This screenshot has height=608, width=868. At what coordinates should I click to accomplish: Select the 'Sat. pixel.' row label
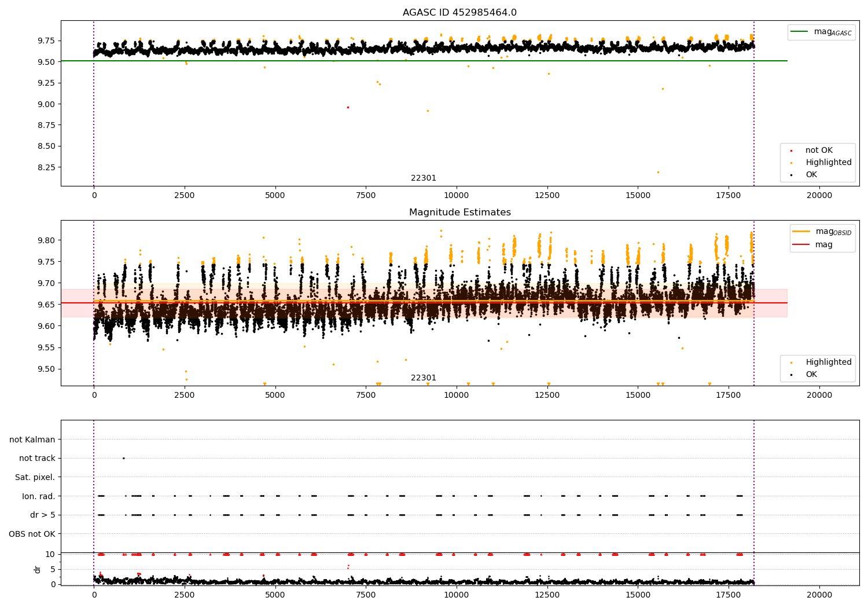pos(35,477)
